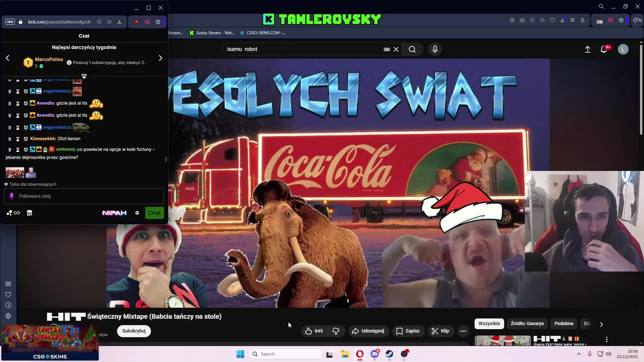Click the Windows taskbar Search box

(285, 354)
